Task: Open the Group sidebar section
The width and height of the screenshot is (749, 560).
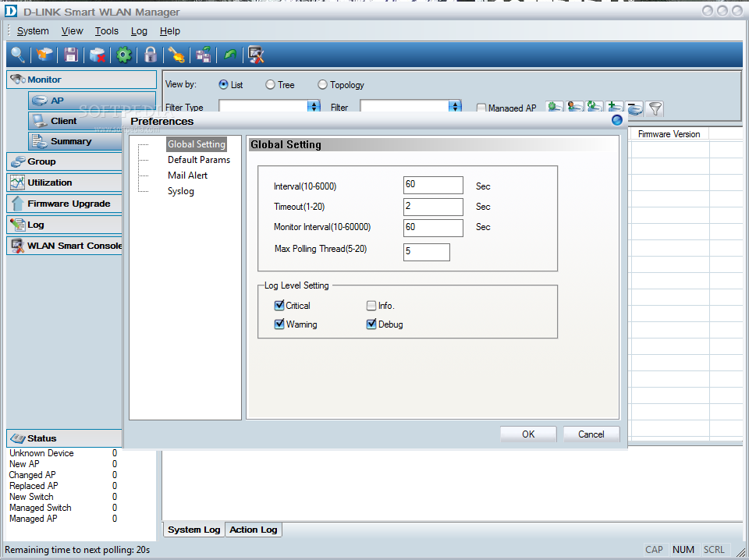Action: [x=64, y=161]
